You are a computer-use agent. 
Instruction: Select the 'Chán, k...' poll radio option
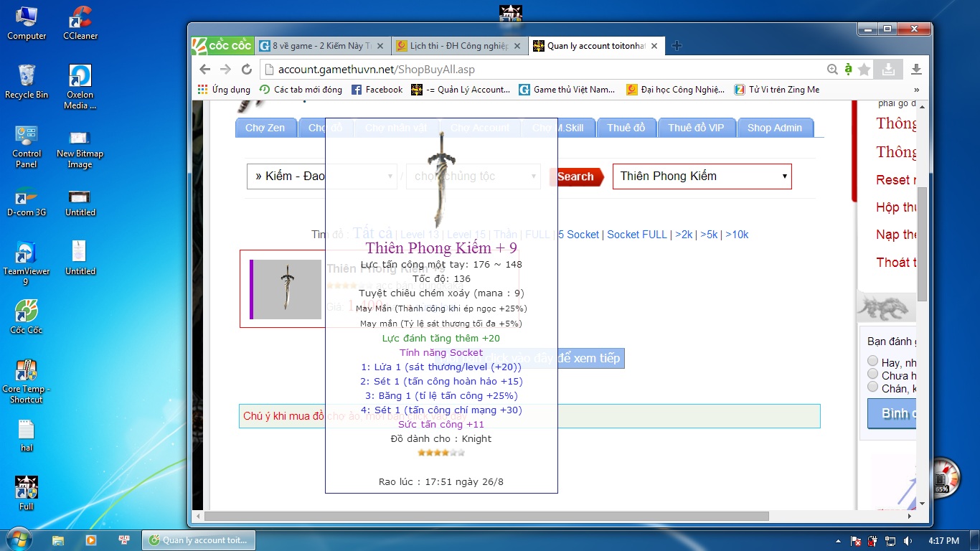(873, 387)
